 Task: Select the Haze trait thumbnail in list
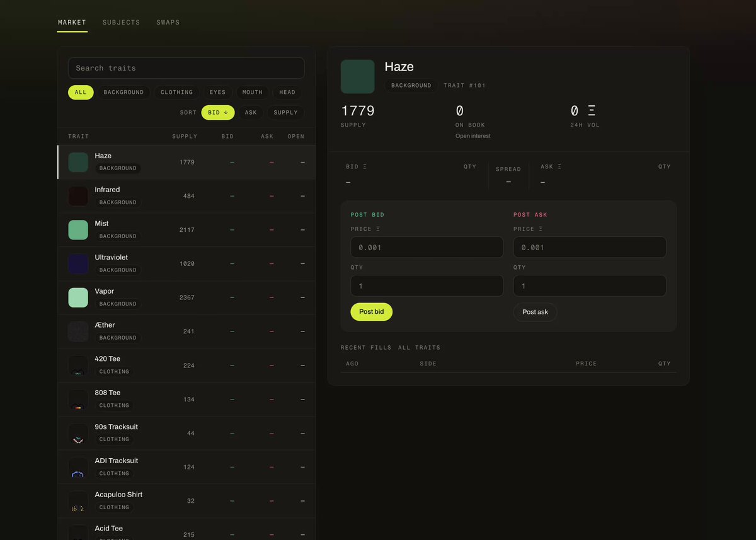78,162
